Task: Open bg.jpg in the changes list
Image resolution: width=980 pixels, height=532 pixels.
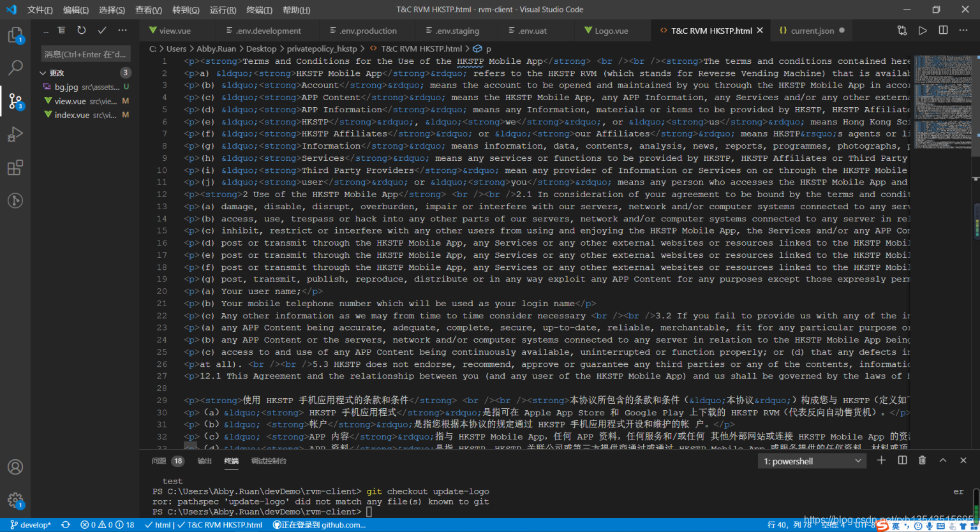Action: click(85, 87)
